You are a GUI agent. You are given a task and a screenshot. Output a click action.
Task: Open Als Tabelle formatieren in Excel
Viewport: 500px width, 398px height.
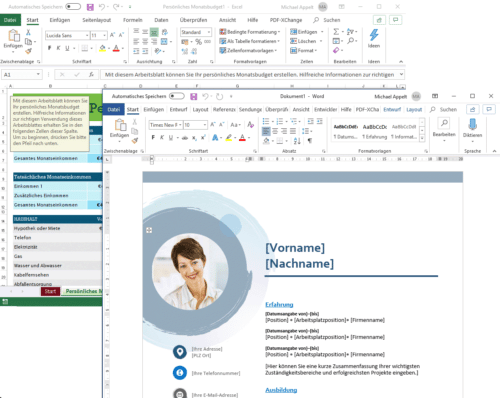250,41
